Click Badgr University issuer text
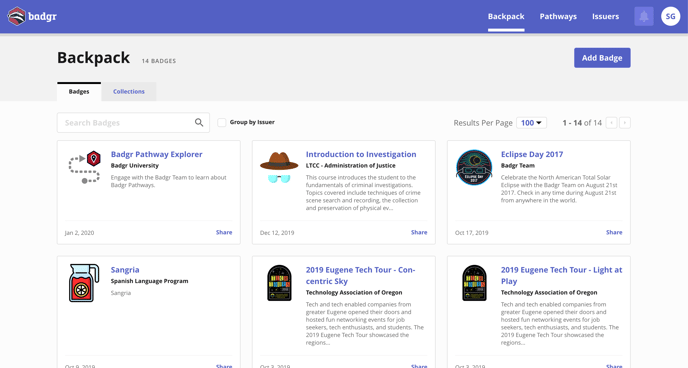688x368 pixels. (x=135, y=166)
